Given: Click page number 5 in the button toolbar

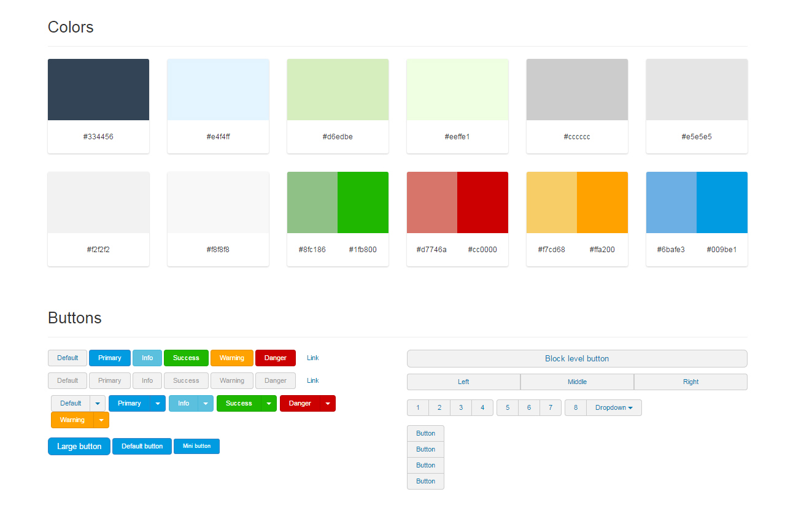Looking at the screenshot, I should click(x=508, y=408).
